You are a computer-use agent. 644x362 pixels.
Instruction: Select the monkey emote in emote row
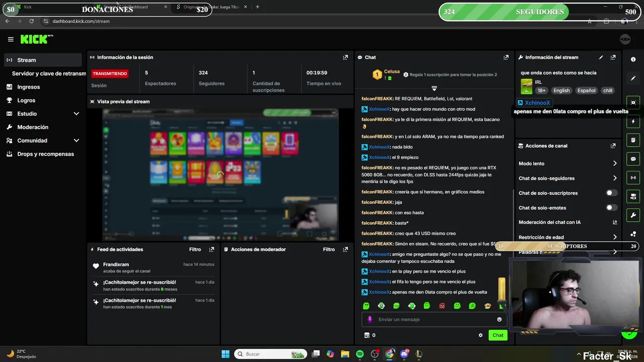(x=488, y=306)
